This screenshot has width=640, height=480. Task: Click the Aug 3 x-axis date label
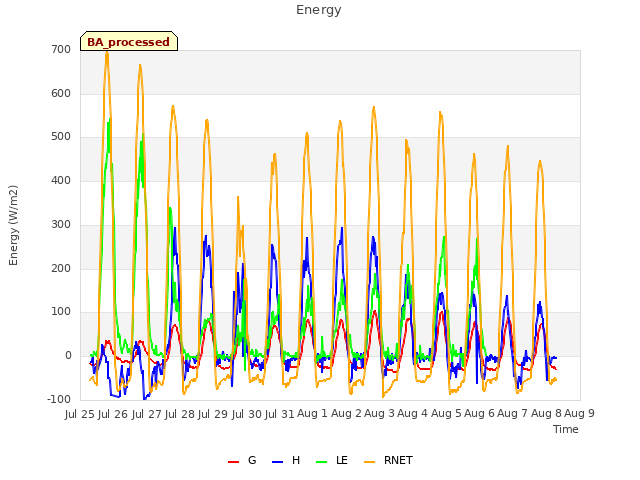click(379, 414)
